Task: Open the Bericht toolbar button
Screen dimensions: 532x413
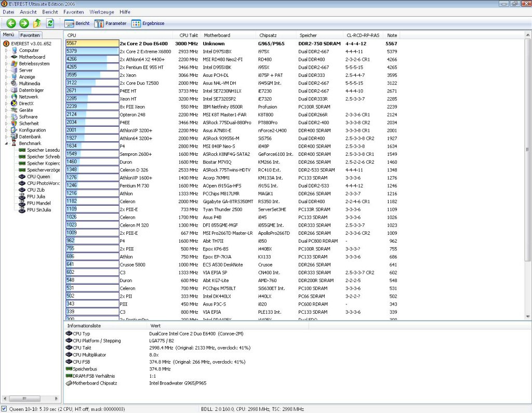Action: (77, 23)
